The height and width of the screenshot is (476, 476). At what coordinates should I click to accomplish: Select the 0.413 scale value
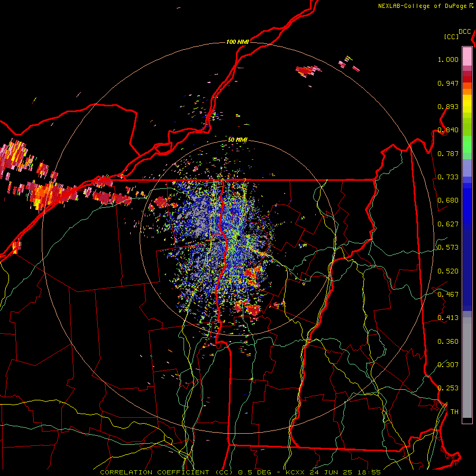[448, 318]
